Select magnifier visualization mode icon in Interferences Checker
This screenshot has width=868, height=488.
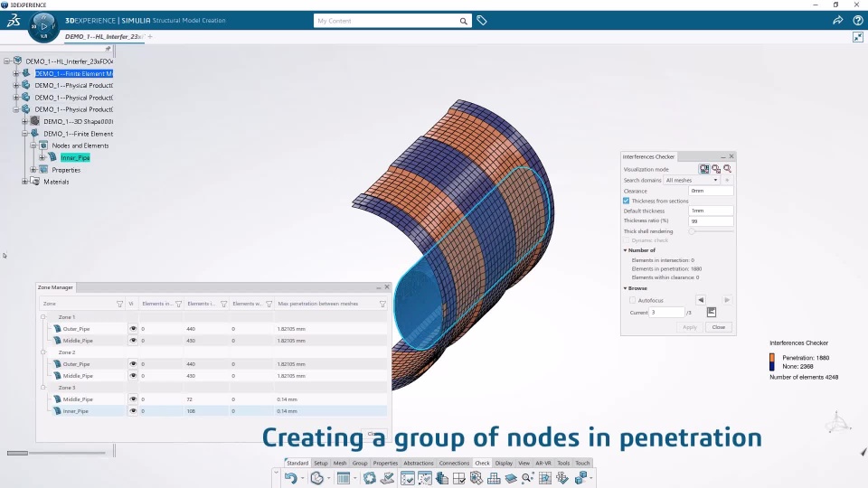(x=727, y=169)
